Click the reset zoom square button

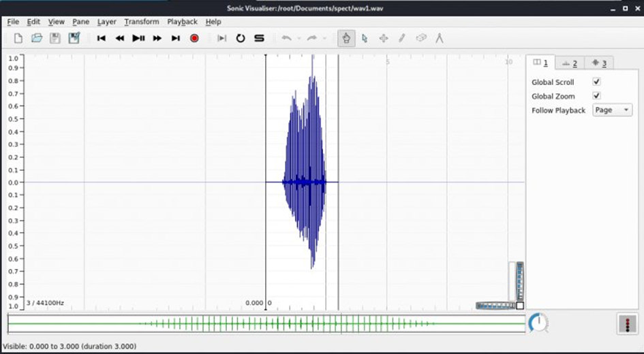point(520,306)
